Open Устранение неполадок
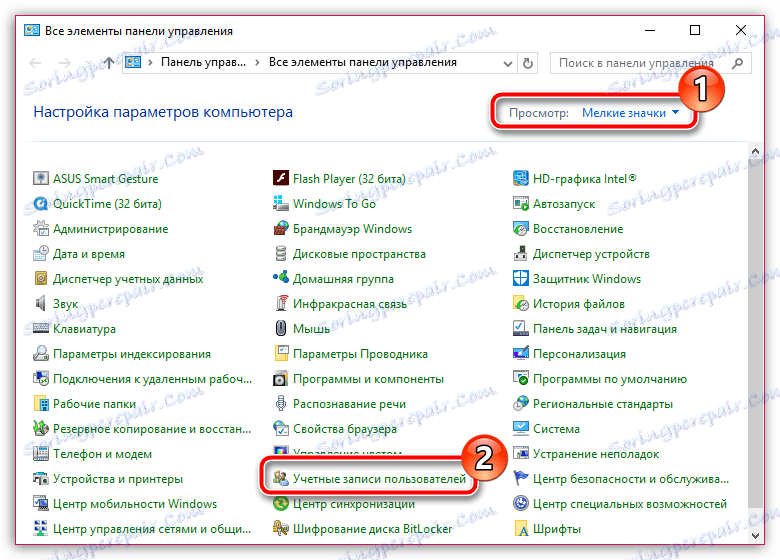This screenshot has height=560, width=780. (x=585, y=454)
